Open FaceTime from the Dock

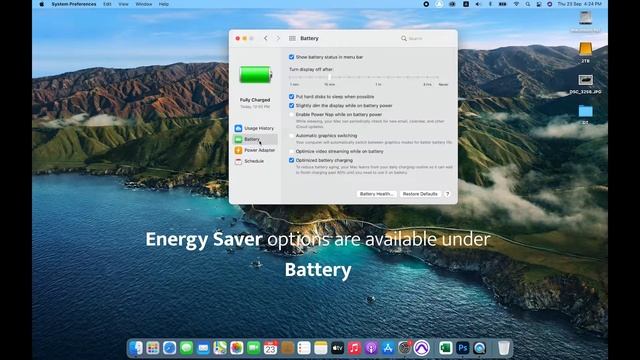pyautogui.click(x=253, y=348)
